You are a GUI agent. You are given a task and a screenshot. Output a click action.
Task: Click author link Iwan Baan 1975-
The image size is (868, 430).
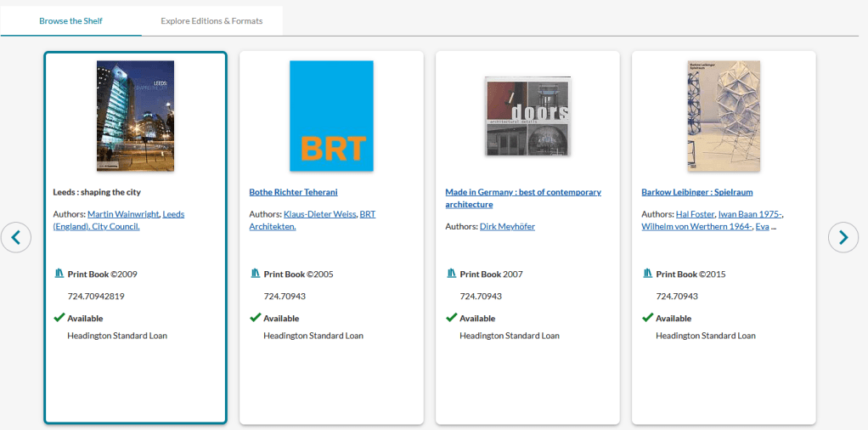coord(750,214)
